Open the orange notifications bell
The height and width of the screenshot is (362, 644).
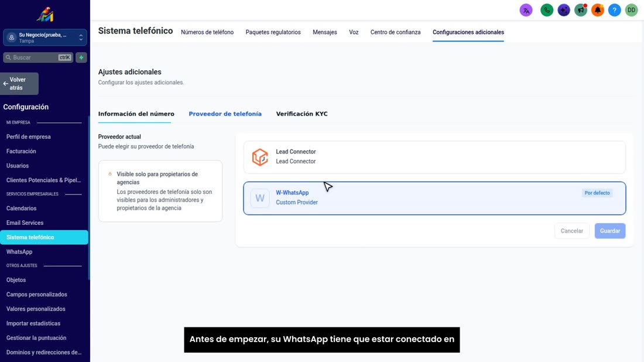(x=598, y=11)
